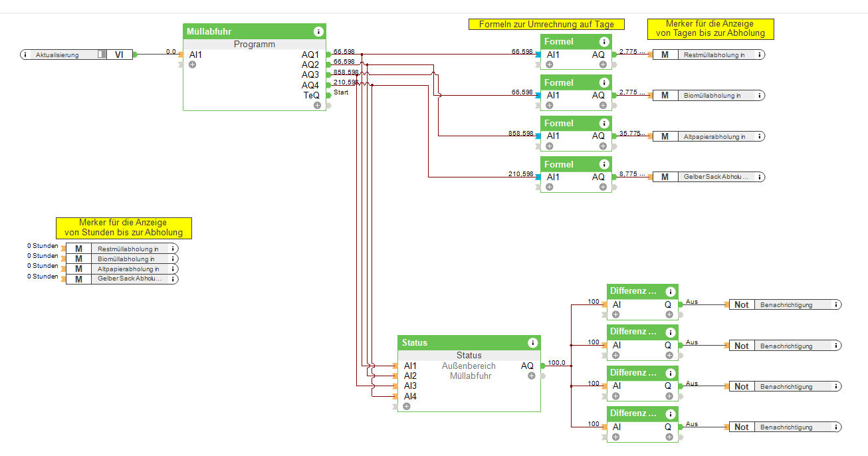Select the yellow note Formeln zur Umrechnung auf Tage
868x456 pixels.
click(546, 24)
